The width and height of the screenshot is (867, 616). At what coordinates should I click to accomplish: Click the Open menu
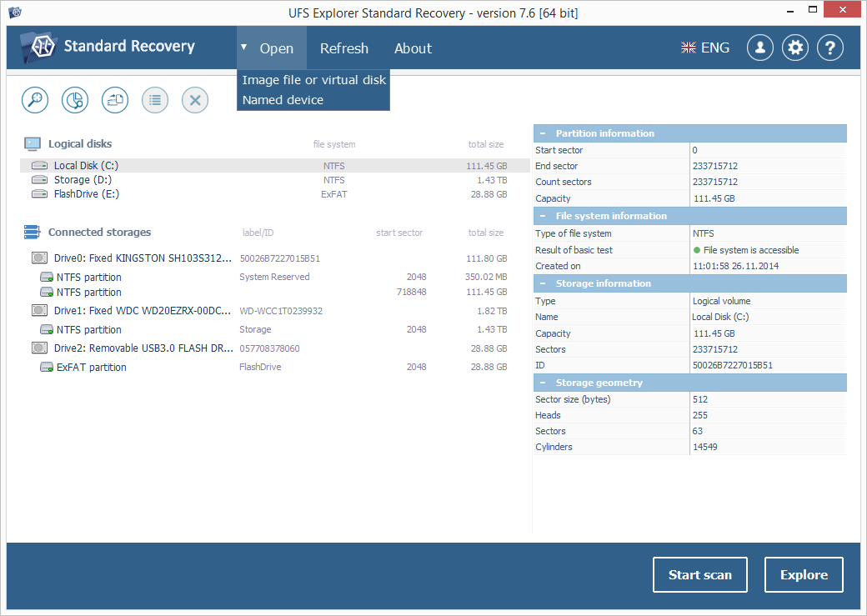277,48
